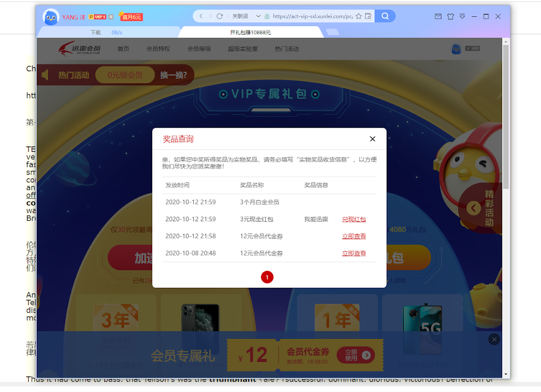This screenshot has width=541, height=392.
Task: Reload the page with refresh icon
Action: 220,16
